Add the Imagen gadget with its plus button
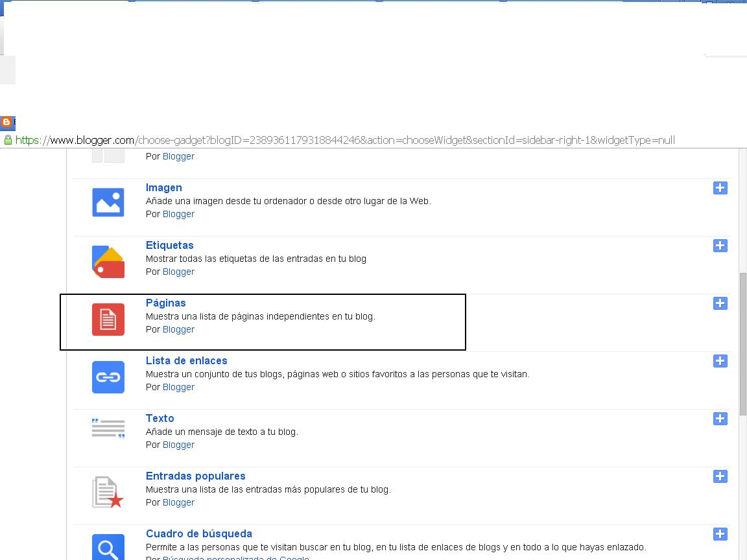This screenshot has height=560, width=747. (720, 188)
